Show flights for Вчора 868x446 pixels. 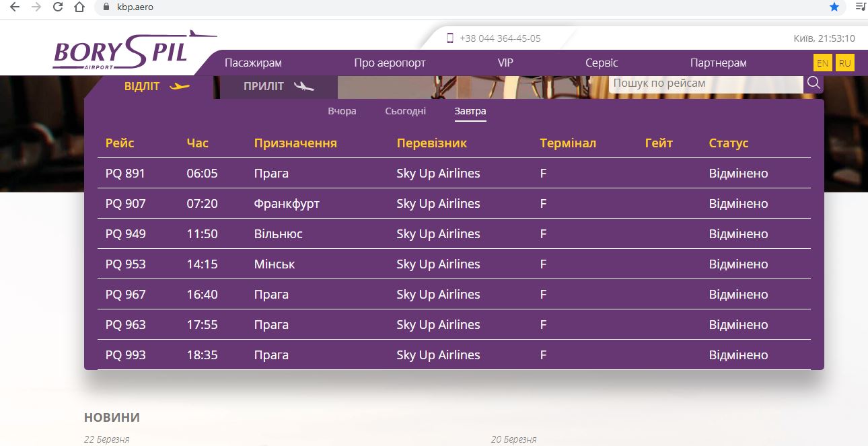[342, 111]
